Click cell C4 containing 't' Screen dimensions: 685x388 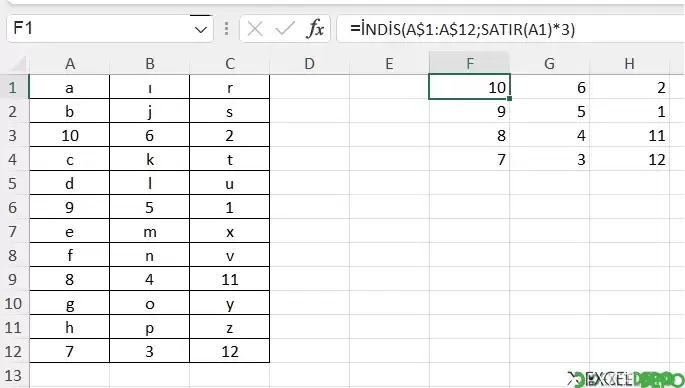pos(230,159)
